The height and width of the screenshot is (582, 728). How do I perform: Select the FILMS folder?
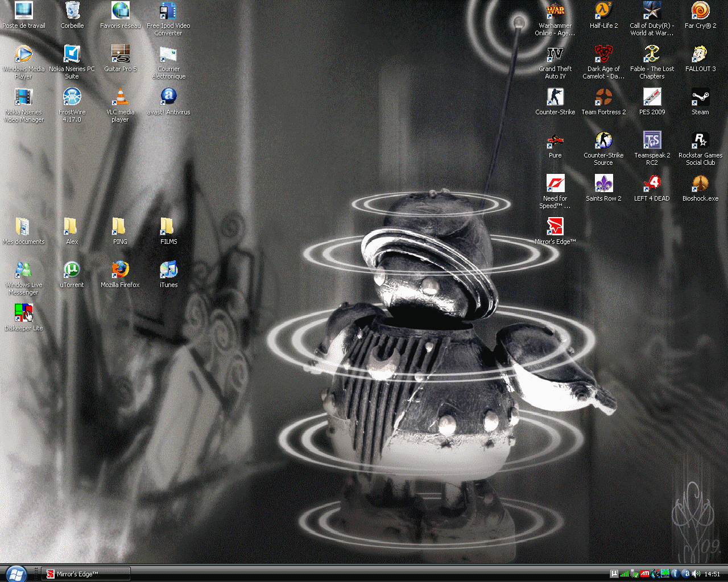click(x=168, y=227)
